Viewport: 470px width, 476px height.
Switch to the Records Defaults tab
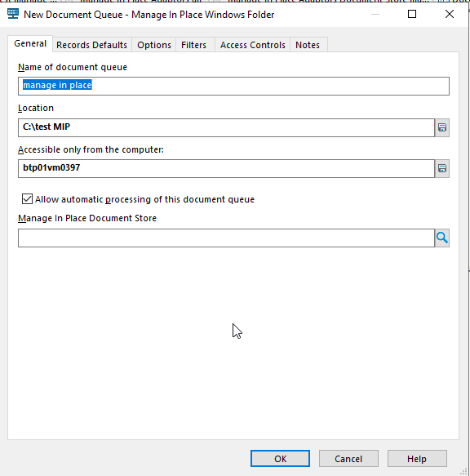(x=91, y=45)
